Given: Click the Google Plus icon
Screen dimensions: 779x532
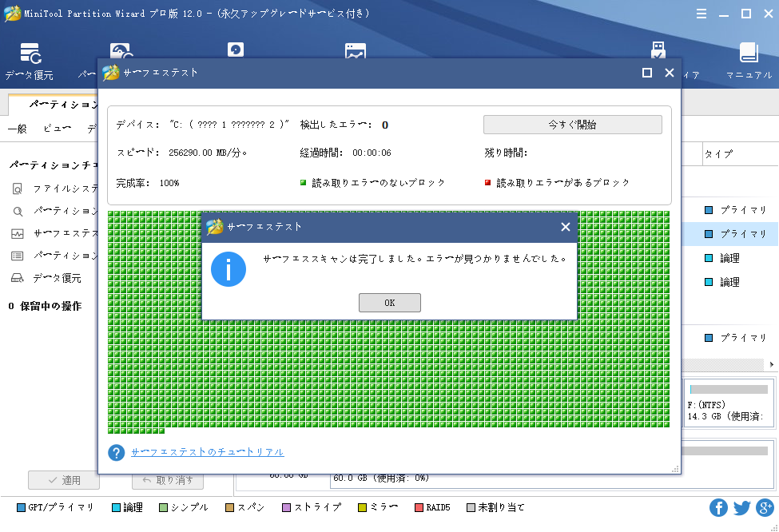Looking at the screenshot, I should tap(765, 508).
